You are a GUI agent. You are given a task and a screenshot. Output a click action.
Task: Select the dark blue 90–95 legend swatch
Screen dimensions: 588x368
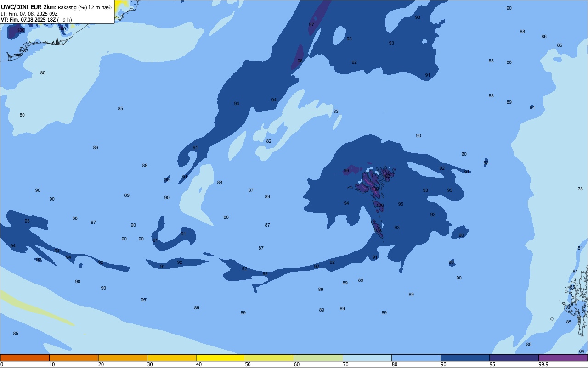[x=465, y=357]
